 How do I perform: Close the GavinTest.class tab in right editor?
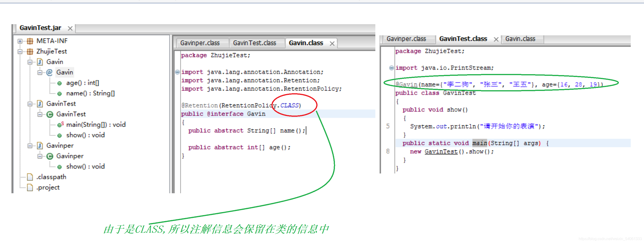tap(496, 40)
